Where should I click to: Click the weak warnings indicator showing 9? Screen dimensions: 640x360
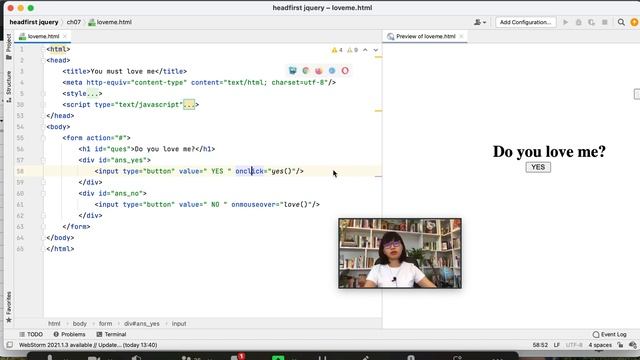tap(352, 50)
